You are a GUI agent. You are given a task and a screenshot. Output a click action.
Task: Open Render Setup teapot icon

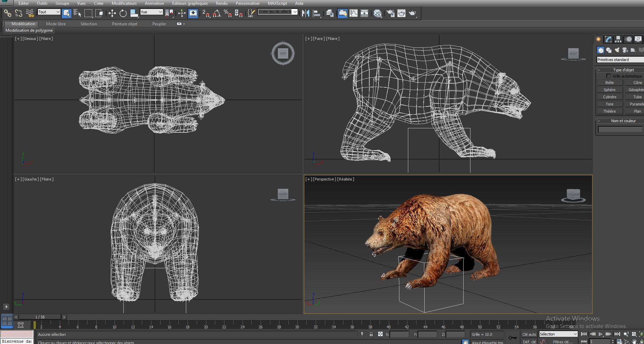(390, 13)
